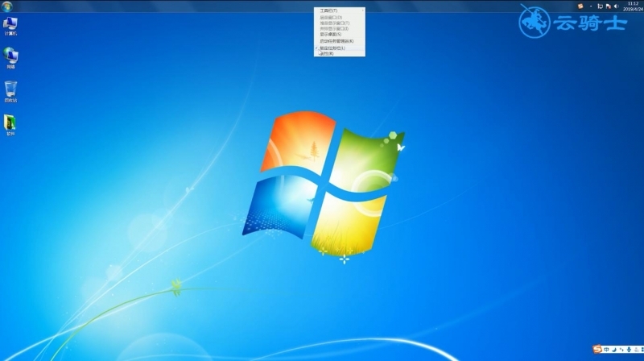This screenshot has width=644, height=361.
Task: Select the 回收站 recycle bin icon
Action: click(10, 92)
